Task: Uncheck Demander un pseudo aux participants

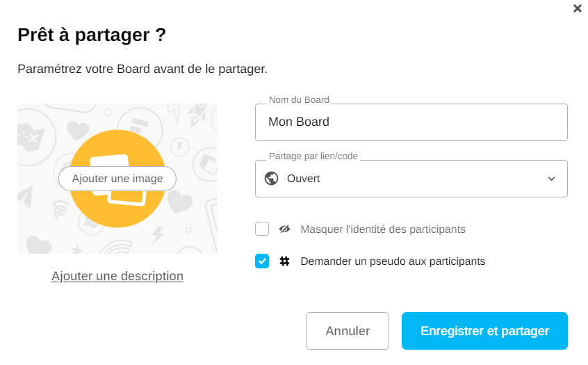Action: [262, 261]
